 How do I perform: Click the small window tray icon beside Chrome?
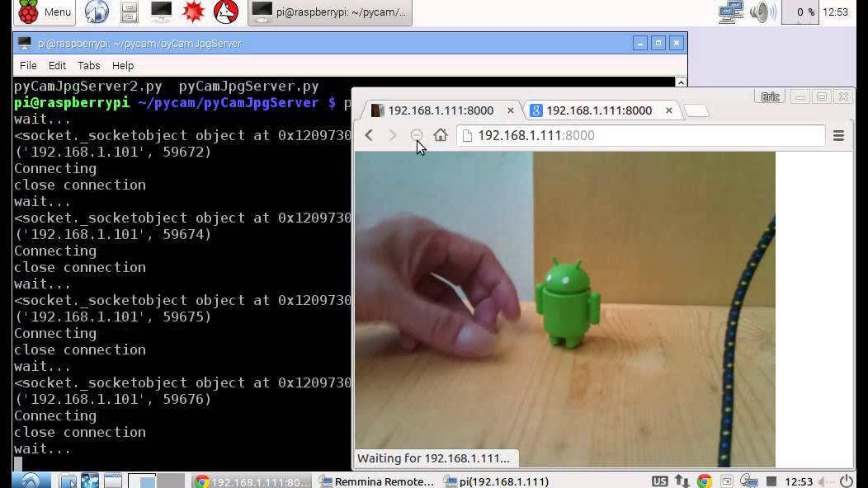point(727,481)
